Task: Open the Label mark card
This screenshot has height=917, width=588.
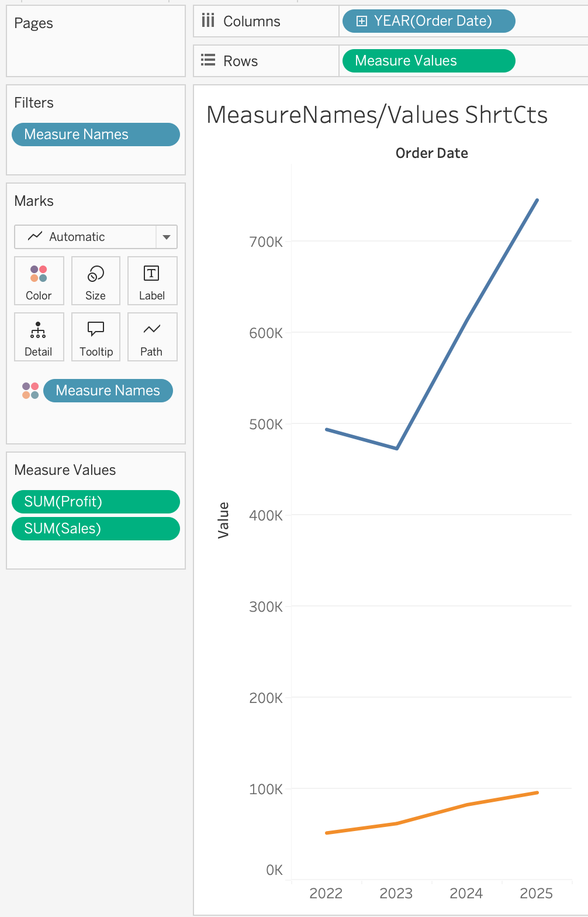Action: [x=152, y=281]
